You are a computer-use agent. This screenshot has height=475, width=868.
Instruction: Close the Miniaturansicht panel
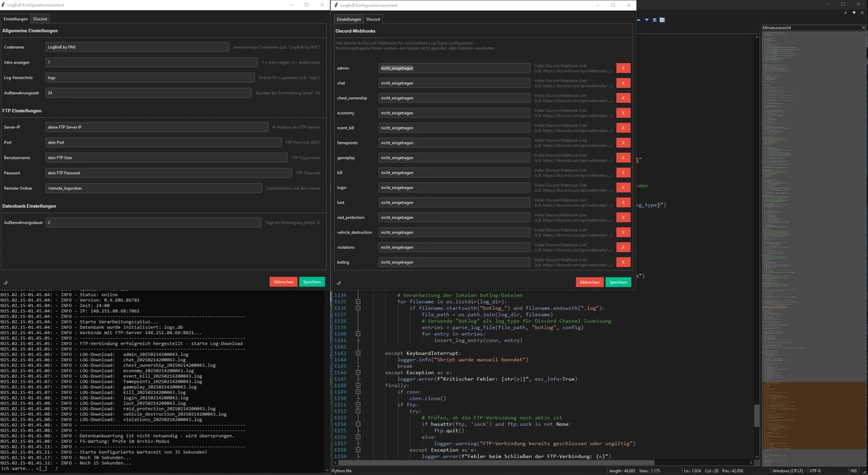click(x=863, y=28)
